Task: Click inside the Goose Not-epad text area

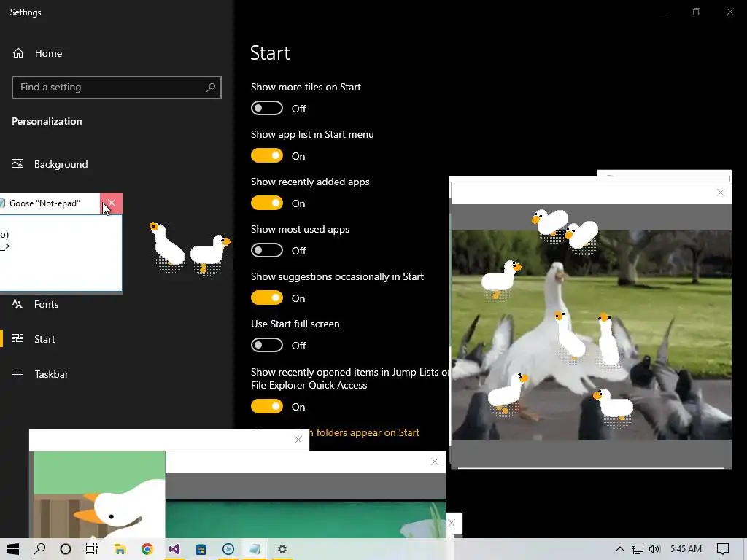Action: coord(61,252)
